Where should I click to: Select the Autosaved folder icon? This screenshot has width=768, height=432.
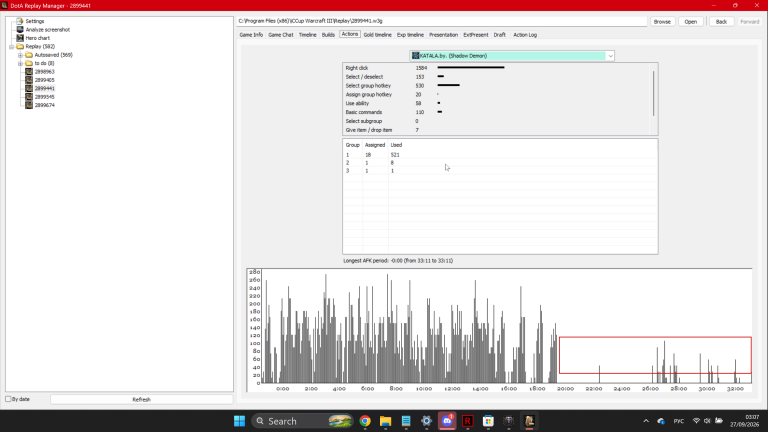pyautogui.click(x=29, y=55)
